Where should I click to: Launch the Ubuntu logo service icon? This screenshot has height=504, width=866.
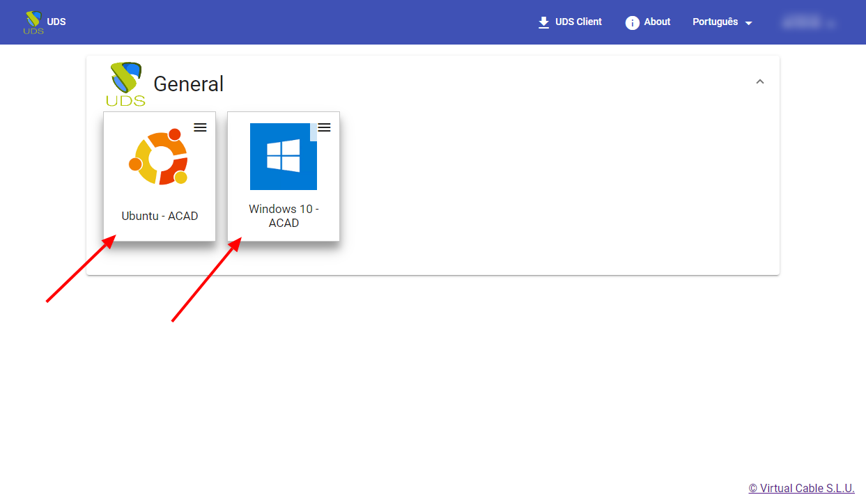click(159, 157)
